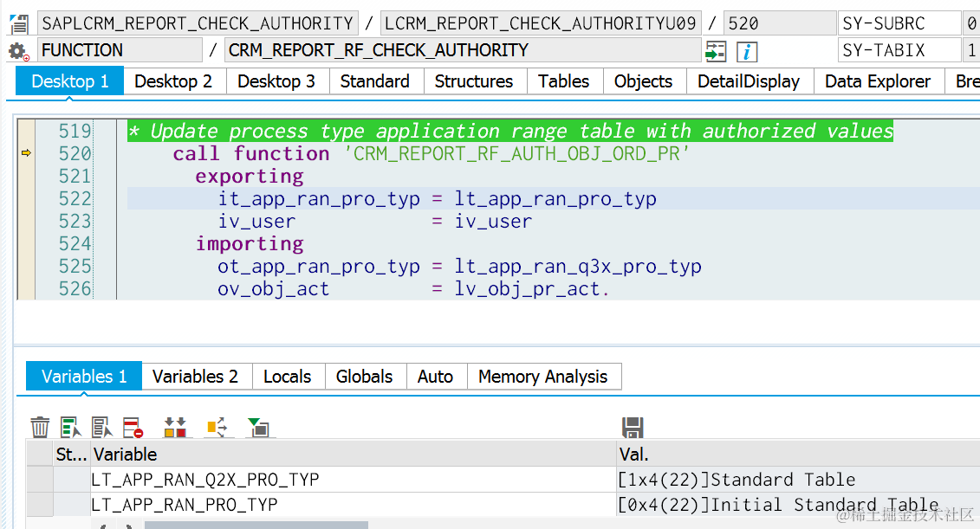Click the FUNCTION event type field

(120, 50)
